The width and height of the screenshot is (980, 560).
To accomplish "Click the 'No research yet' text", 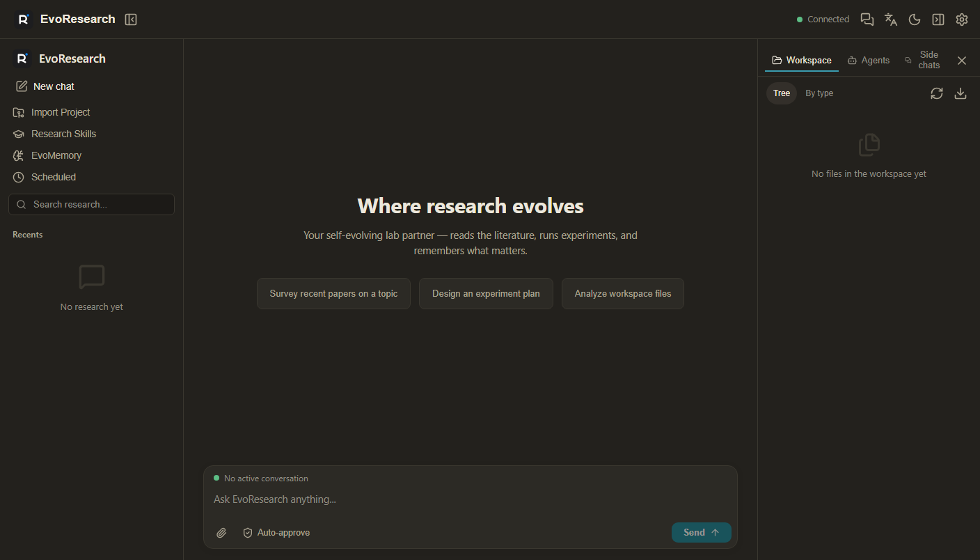I will 92,307.
